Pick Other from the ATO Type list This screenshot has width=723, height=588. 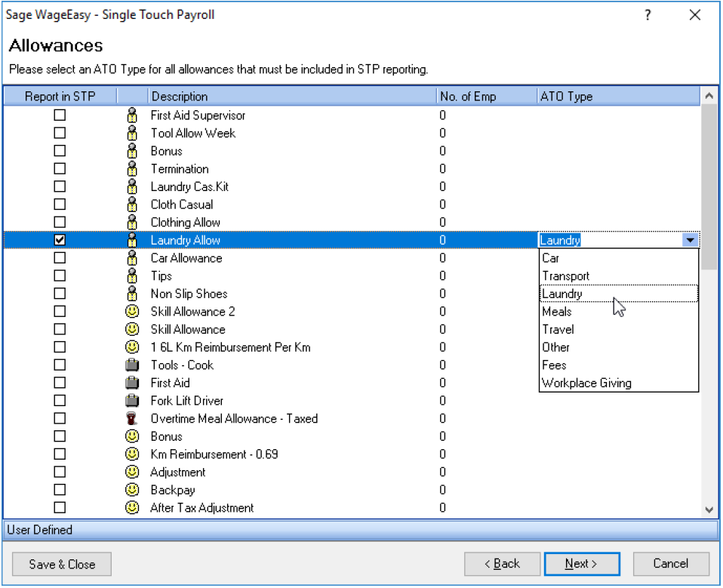619,347
